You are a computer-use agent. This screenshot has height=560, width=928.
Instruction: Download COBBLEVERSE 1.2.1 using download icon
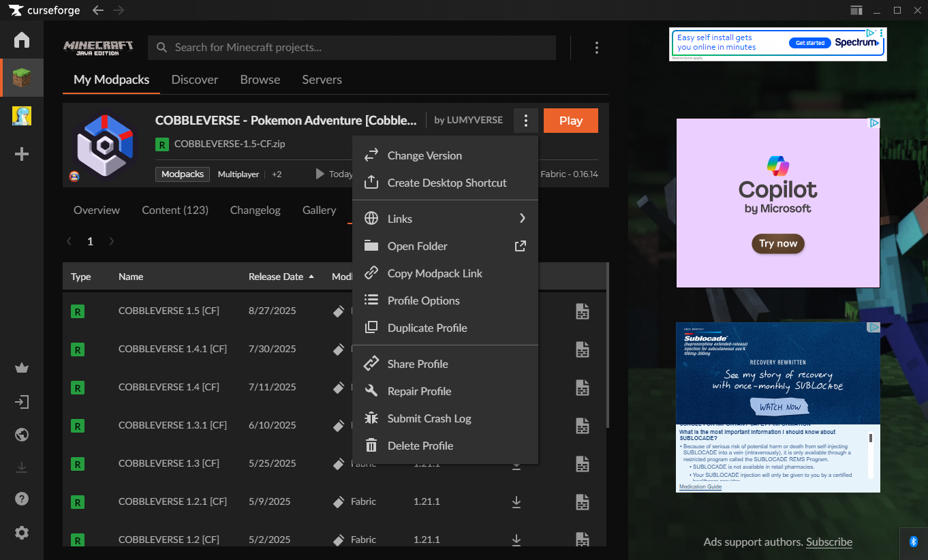click(x=516, y=502)
